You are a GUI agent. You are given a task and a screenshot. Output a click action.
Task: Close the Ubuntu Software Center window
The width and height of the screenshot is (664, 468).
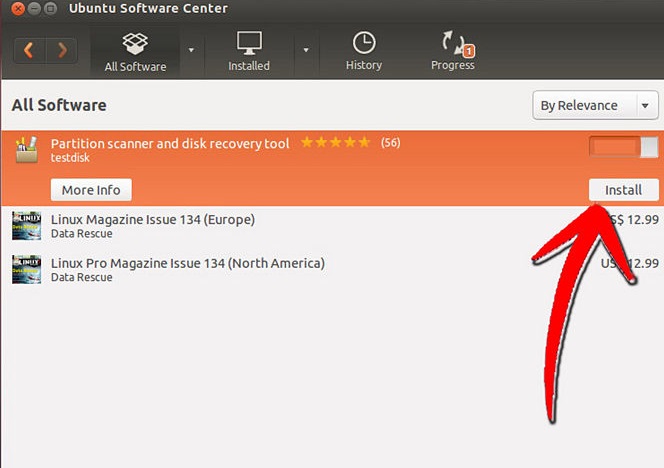[18, 8]
